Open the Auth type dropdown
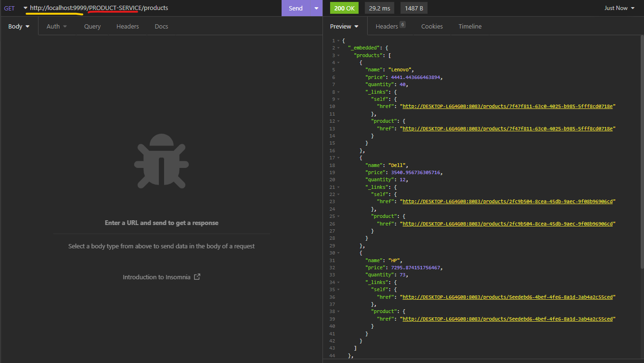 coord(57,26)
